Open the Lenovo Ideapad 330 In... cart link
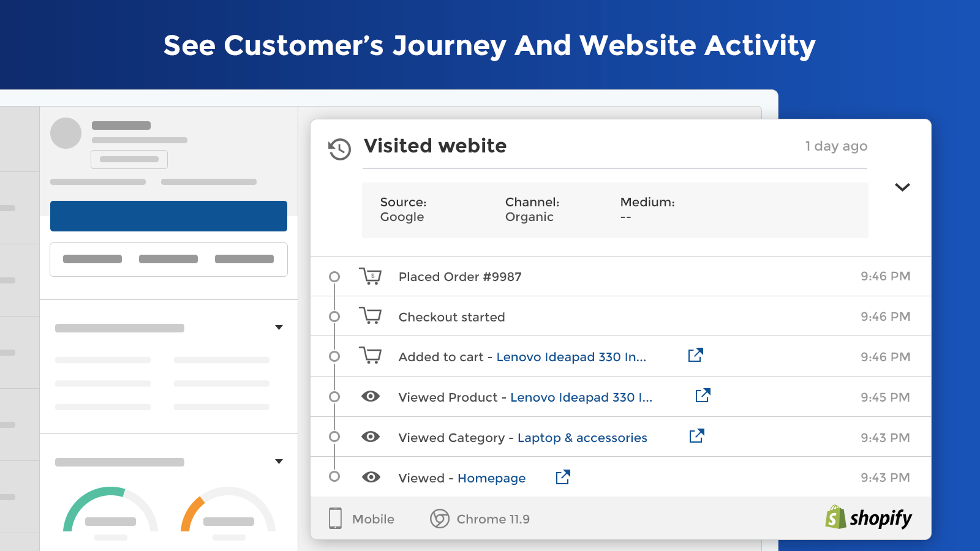Screen dimensions: 980x551 pyautogui.click(x=571, y=357)
